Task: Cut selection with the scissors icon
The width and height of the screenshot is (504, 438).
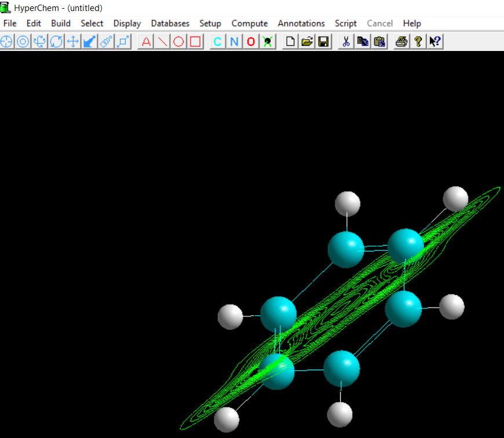Action: [346, 42]
